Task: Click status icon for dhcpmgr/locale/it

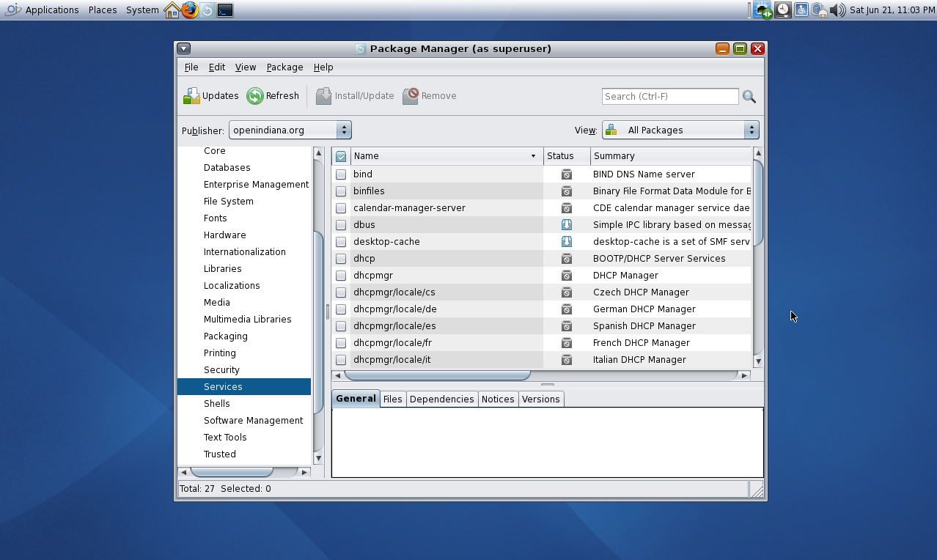Action: coord(567,360)
